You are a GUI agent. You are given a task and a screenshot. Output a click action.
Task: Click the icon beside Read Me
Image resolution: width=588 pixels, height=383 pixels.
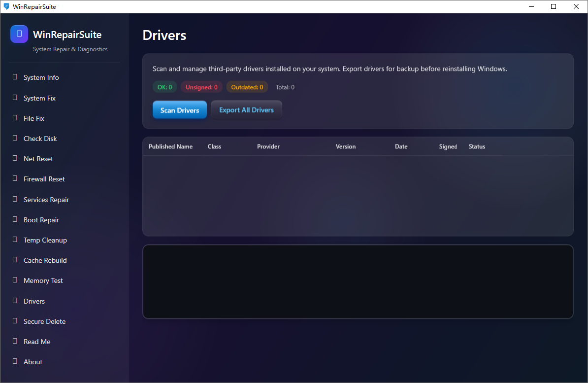(x=15, y=341)
